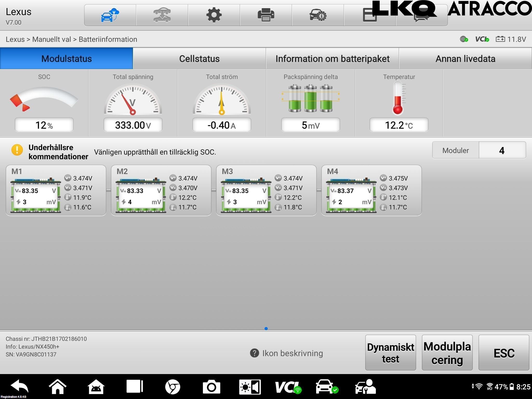This screenshot has height=399, width=532.
Task: Switch to Cellstatus tab
Action: [199, 58]
